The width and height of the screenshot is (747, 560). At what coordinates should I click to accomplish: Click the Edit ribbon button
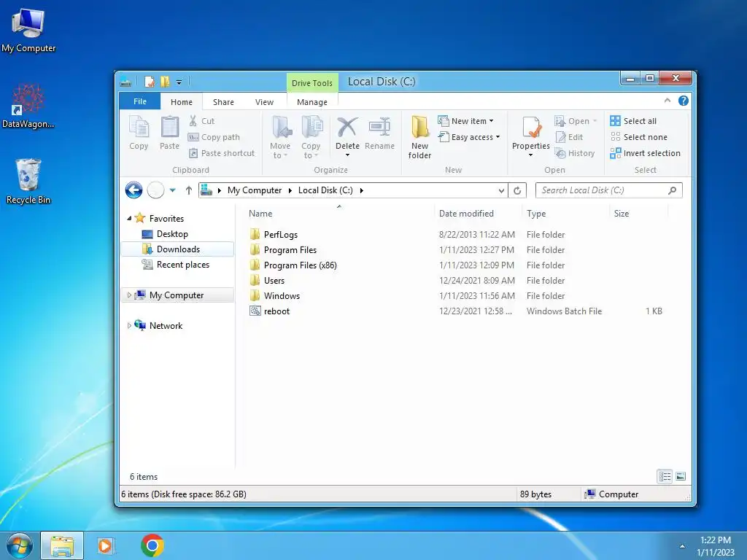(x=569, y=137)
